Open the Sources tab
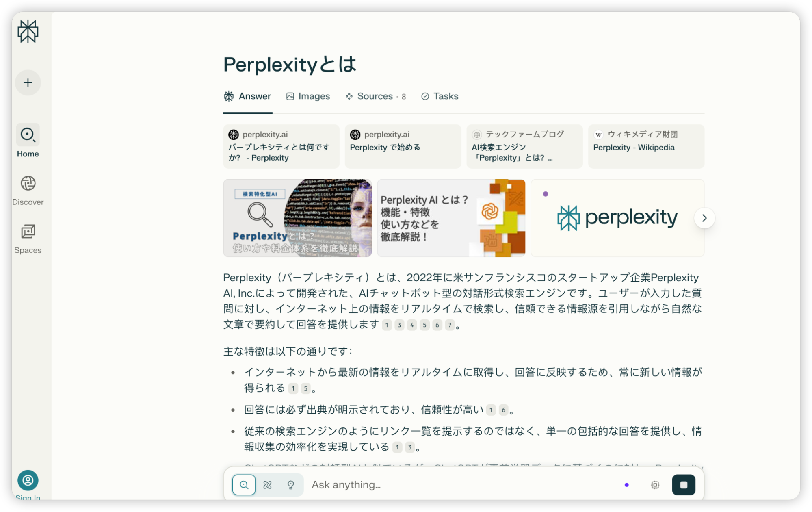 [x=375, y=96]
